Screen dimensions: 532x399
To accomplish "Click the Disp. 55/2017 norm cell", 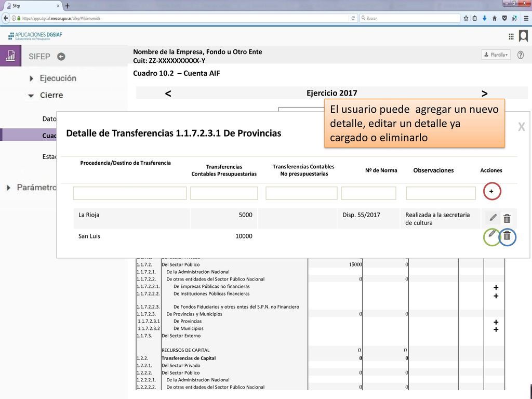I will 368,218.
